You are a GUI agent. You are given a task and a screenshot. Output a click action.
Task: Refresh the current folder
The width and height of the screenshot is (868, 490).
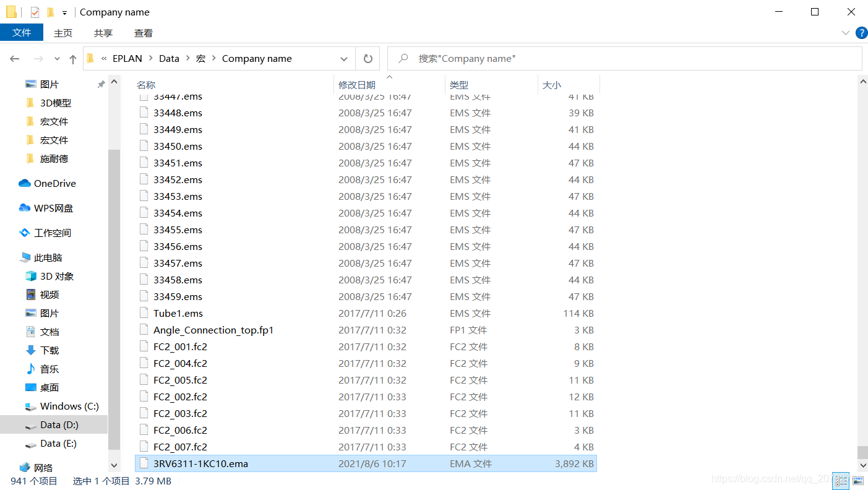click(367, 59)
